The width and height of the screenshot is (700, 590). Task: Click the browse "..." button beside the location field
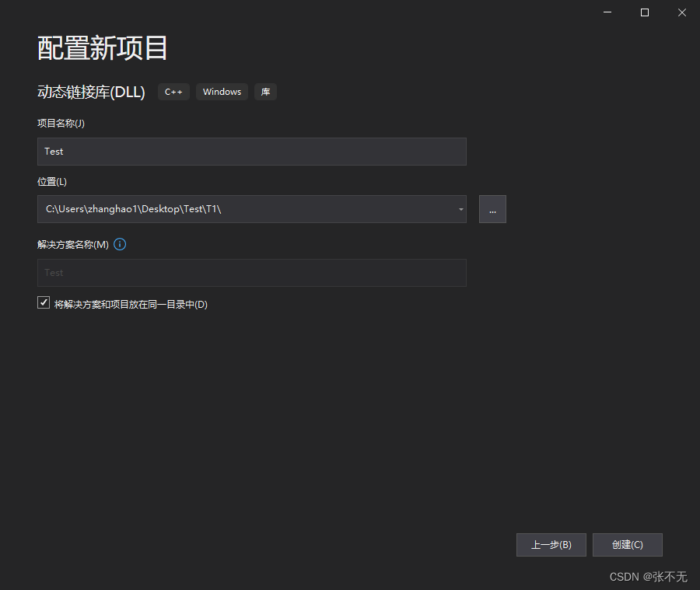tap(492, 209)
